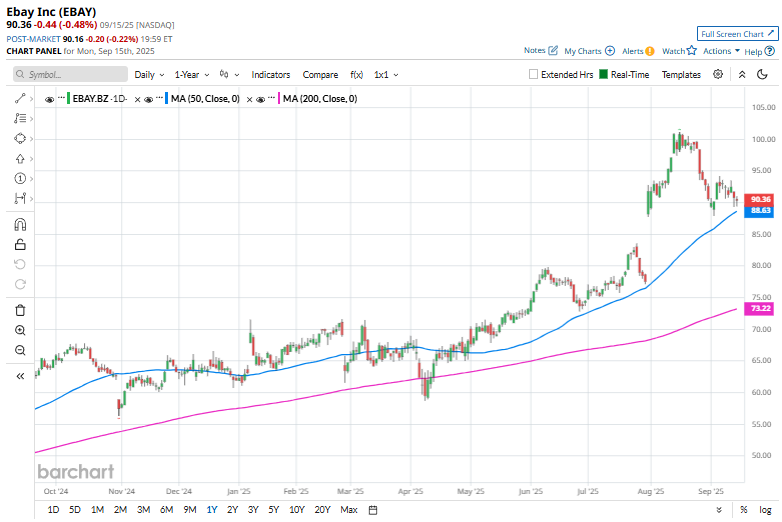Viewport: 782px width, 522px height.
Task: Toggle percent scale mode
Action: click(x=744, y=510)
